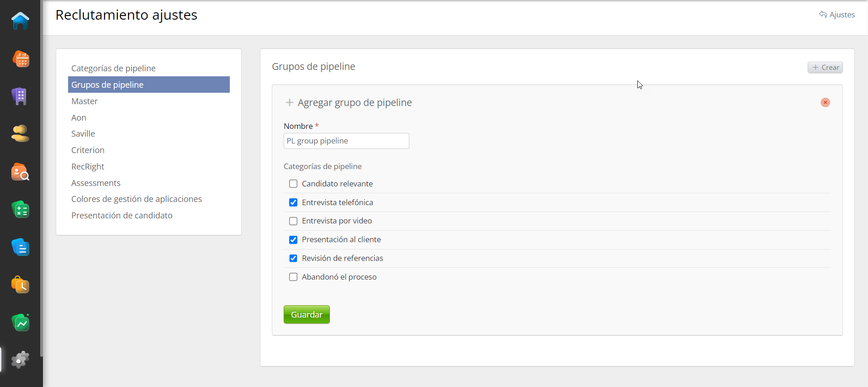Click the green calculator icon in sidebar

click(21, 210)
